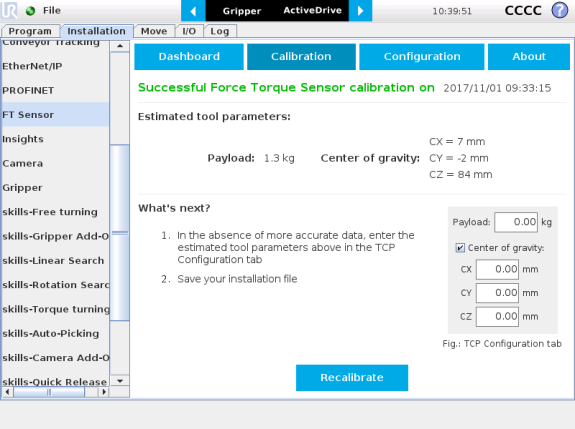Click the green status indicator beside File

(x=30, y=11)
